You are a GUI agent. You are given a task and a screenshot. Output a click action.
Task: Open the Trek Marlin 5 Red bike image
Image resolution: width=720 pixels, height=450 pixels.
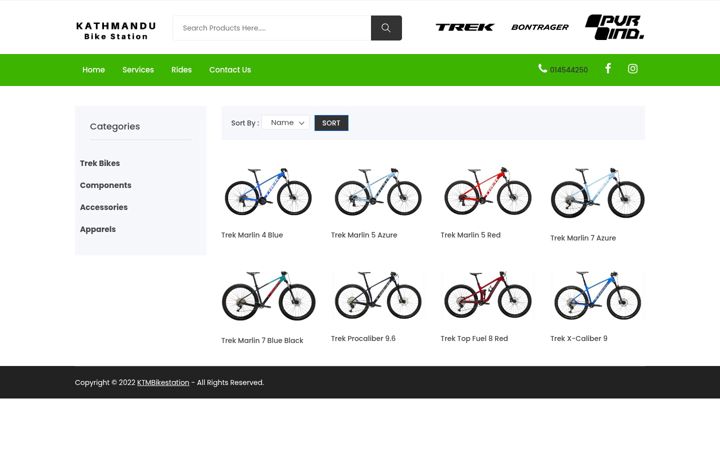488,191
